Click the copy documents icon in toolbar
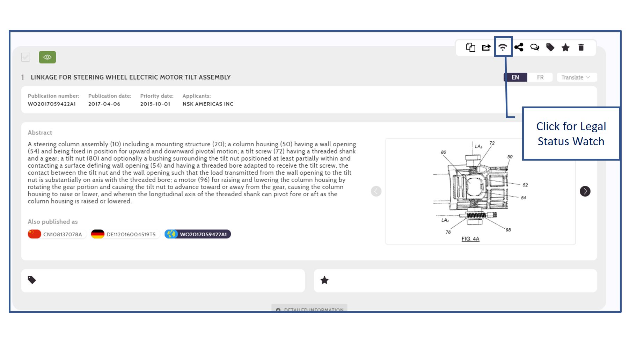The width and height of the screenshot is (644, 339). pyautogui.click(x=470, y=47)
